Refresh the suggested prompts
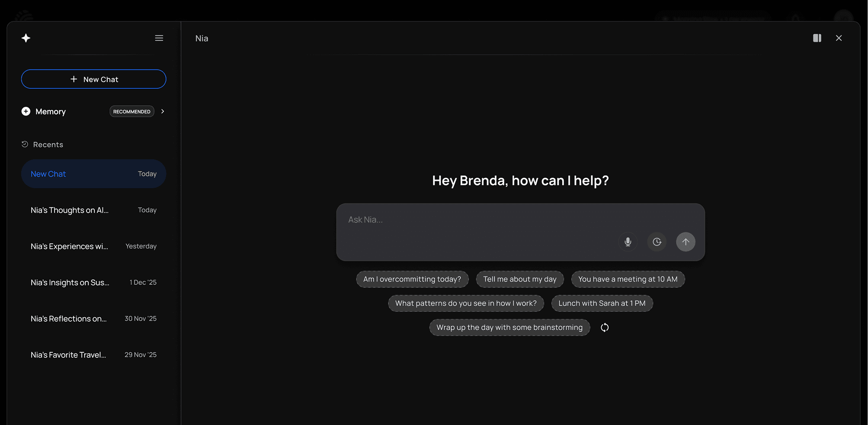This screenshot has height=425, width=868. [x=604, y=328]
